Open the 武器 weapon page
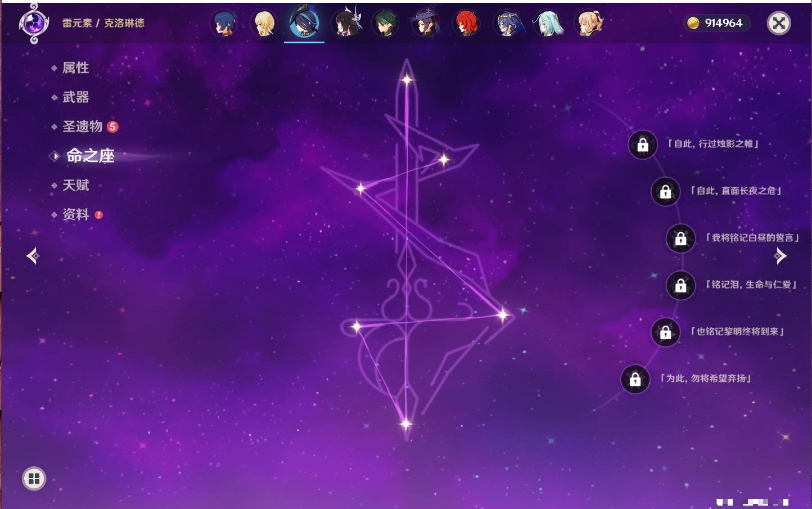 point(75,97)
